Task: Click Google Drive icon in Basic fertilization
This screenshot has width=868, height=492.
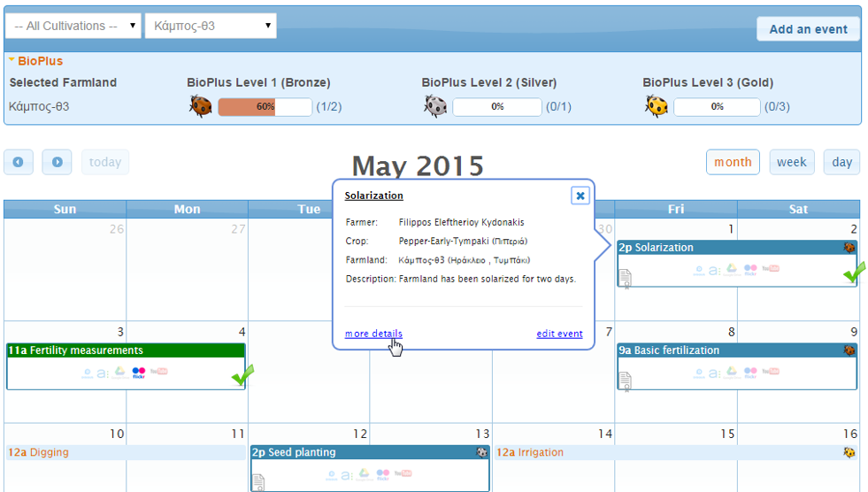Action: coord(732,372)
